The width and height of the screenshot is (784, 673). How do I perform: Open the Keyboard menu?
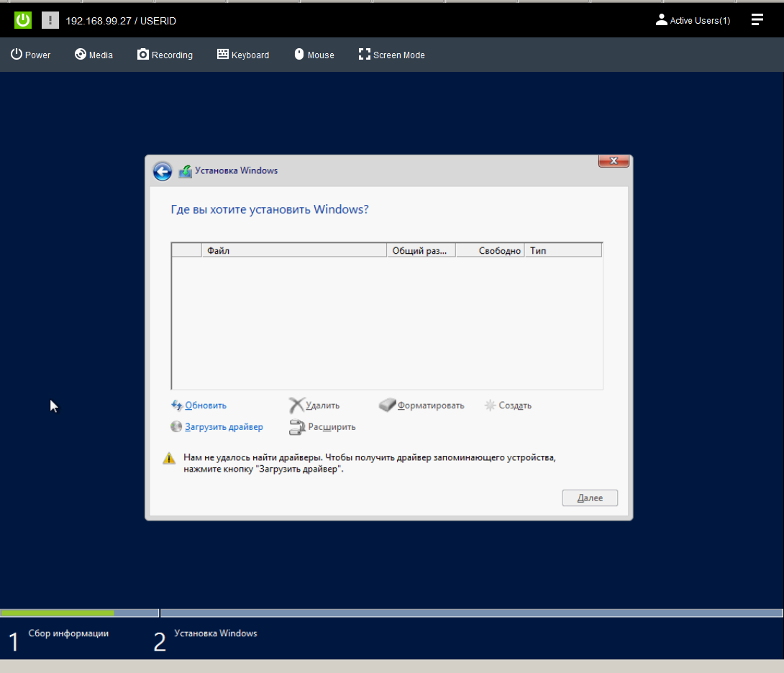click(x=243, y=55)
